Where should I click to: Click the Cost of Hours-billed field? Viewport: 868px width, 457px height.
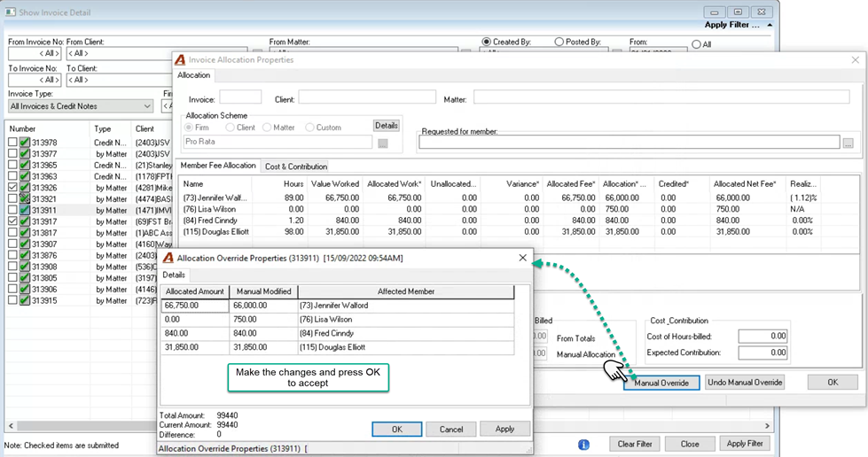pos(762,336)
